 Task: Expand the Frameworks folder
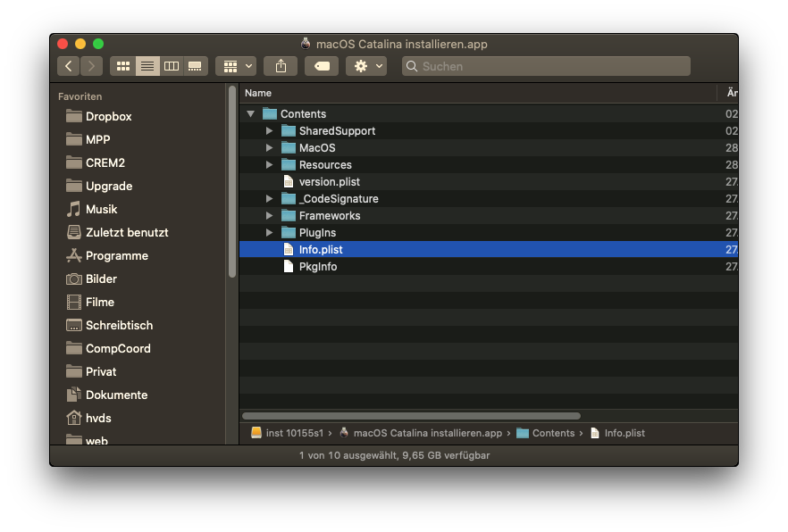tap(270, 216)
